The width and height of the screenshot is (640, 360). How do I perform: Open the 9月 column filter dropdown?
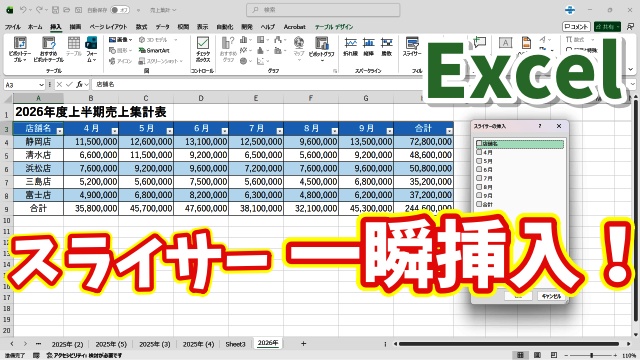pyautogui.click(x=390, y=131)
